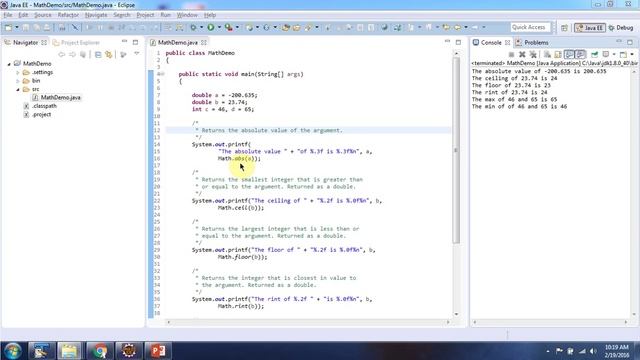Open the File menu

(8, 15)
